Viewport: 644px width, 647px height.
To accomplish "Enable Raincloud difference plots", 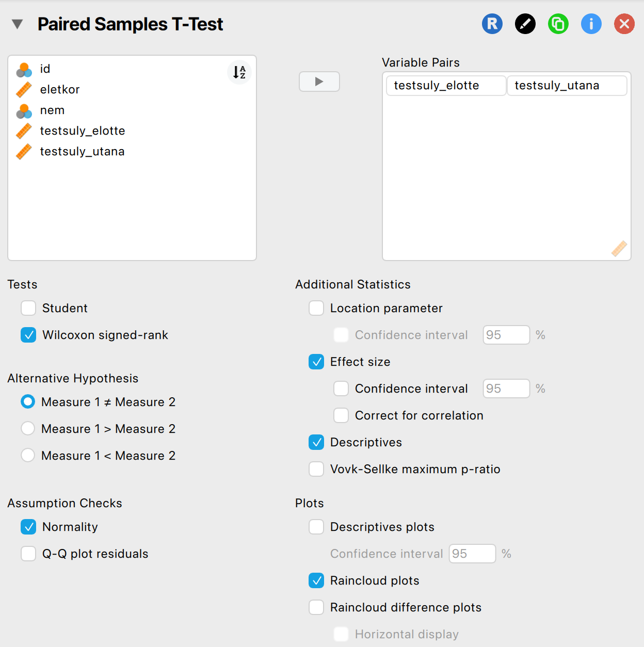I will pos(316,607).
